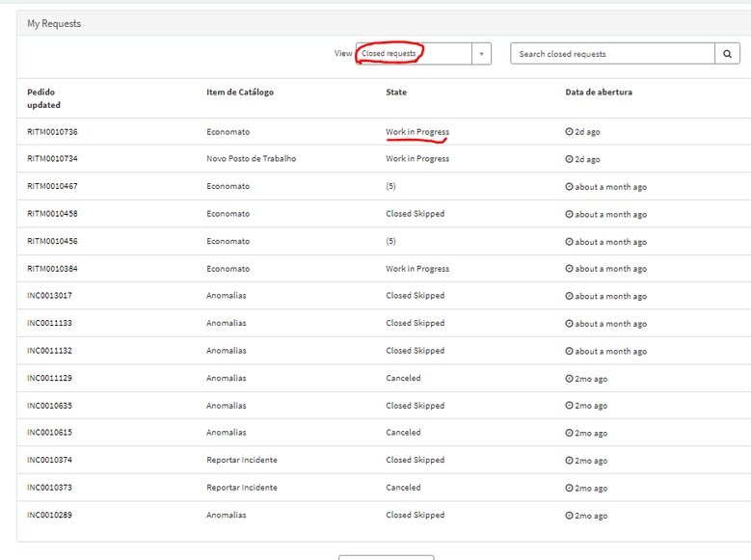Open request RITM0010456
Screen dimensions: 751x560
tap(52, 241)
